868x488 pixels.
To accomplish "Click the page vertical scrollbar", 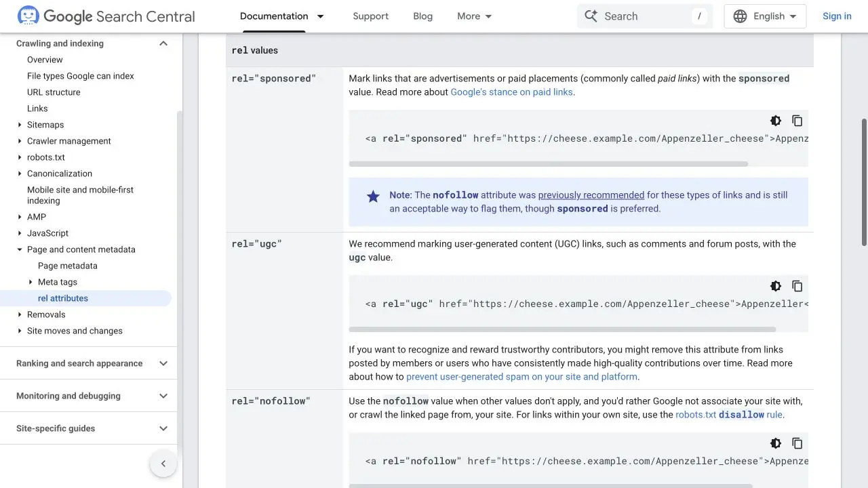I will [x=864, y=183].
